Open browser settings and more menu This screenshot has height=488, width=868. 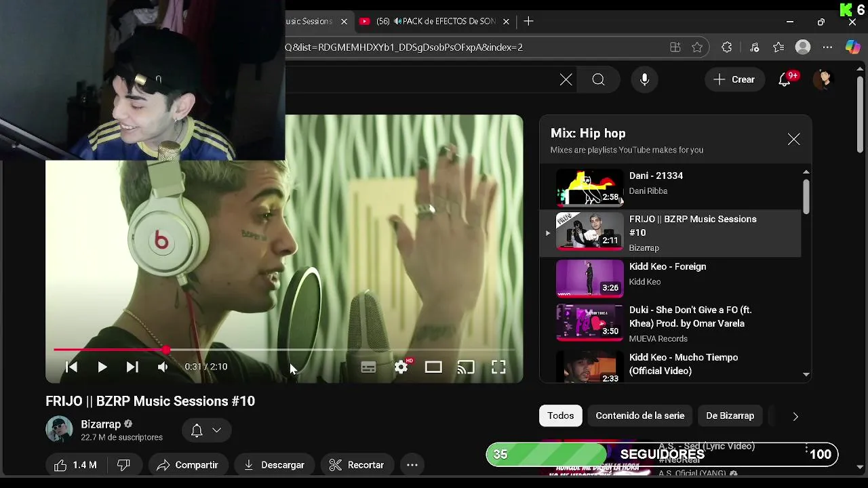tap(827, 47)
